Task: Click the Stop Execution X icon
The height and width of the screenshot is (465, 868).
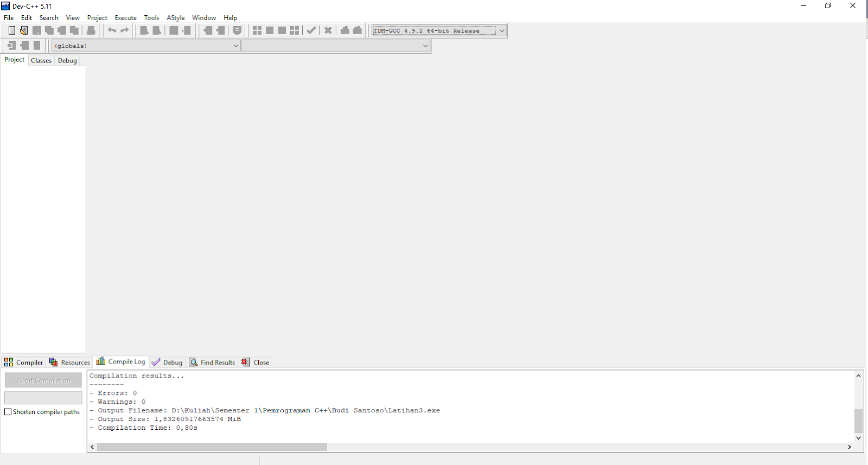Action: (x=328, y=30)
